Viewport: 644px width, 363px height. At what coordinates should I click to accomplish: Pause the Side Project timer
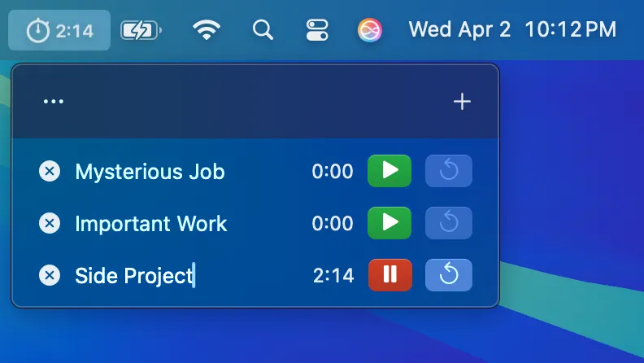click(x=389, y=275)
